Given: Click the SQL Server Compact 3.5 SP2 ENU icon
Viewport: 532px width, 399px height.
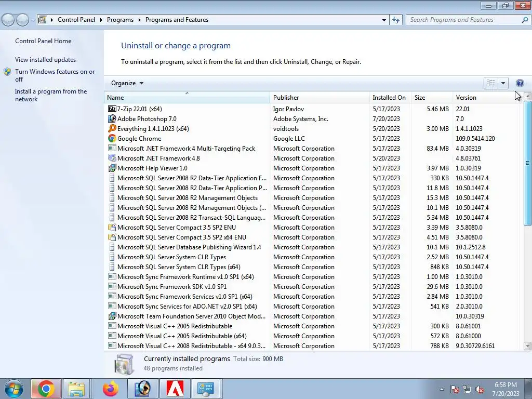Looking at the screenshot, I should click(x=112, y=228).
